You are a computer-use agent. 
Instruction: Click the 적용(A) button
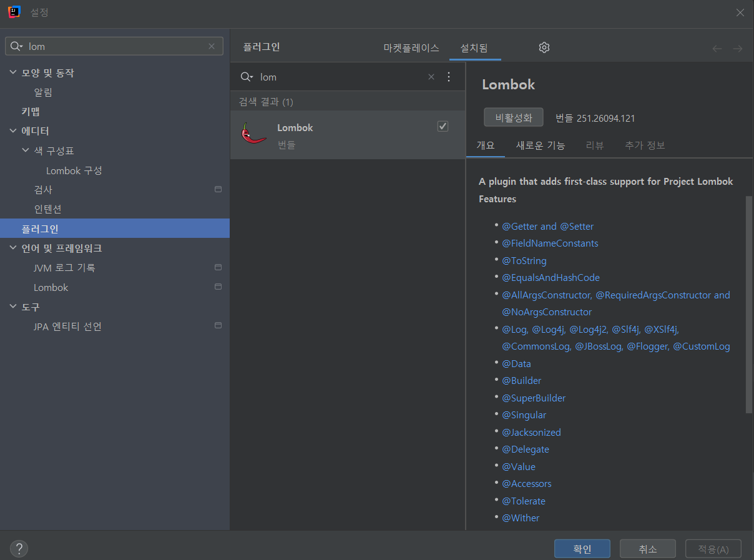tap(713, 549)
